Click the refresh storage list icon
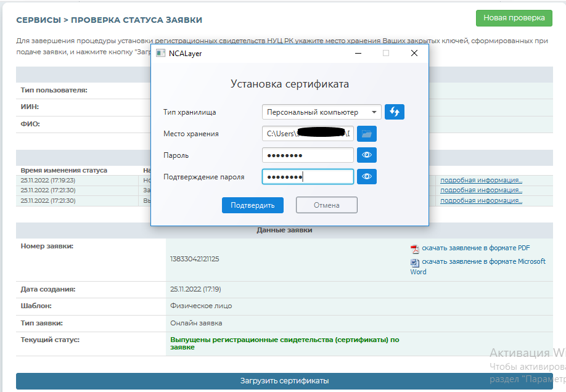The height and width of the screenshot is (392, 566). tap(395, 112)
